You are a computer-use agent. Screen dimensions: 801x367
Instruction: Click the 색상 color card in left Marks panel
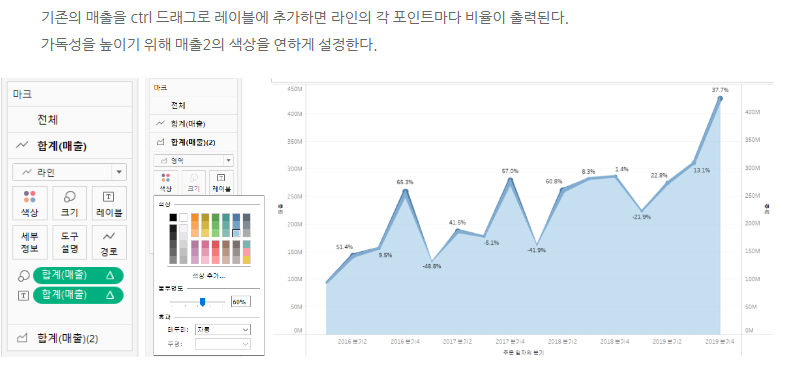(30, 203)
